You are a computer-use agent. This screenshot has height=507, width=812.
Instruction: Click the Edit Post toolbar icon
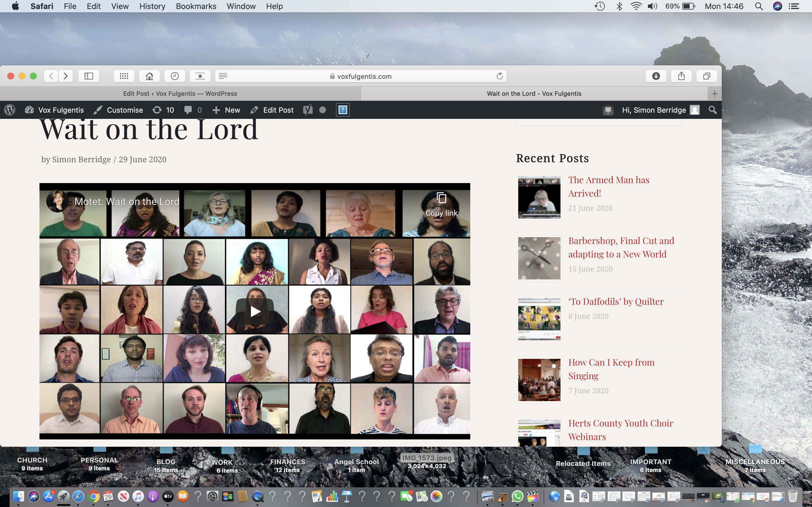[272, 110]
